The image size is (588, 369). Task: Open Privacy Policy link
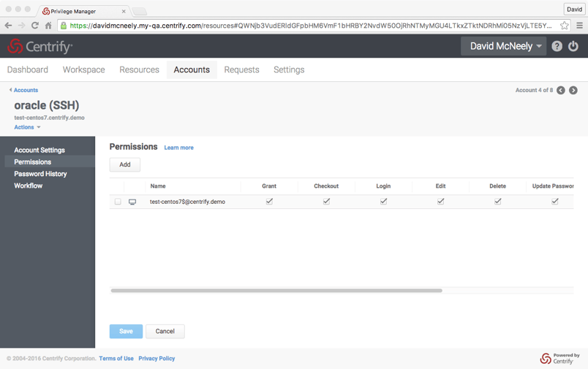[x=157, y=359]
